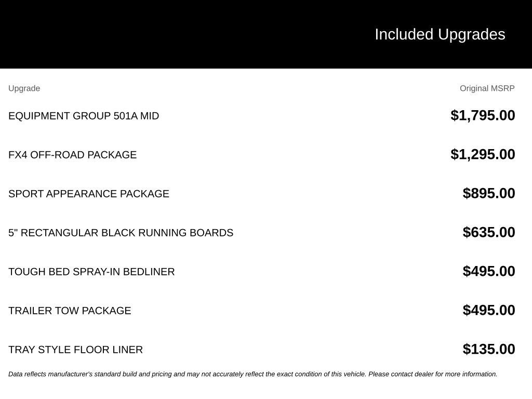Screen dimensions: 532x399
Task: Click EQUIPMENT GROUP 501A MID row label
Action: point(84,116)
